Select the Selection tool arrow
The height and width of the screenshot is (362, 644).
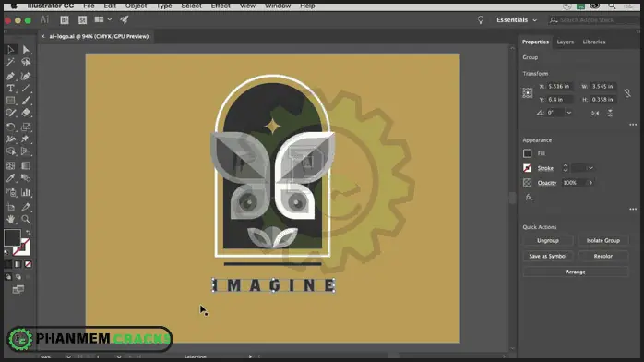[x=11, y=50]
